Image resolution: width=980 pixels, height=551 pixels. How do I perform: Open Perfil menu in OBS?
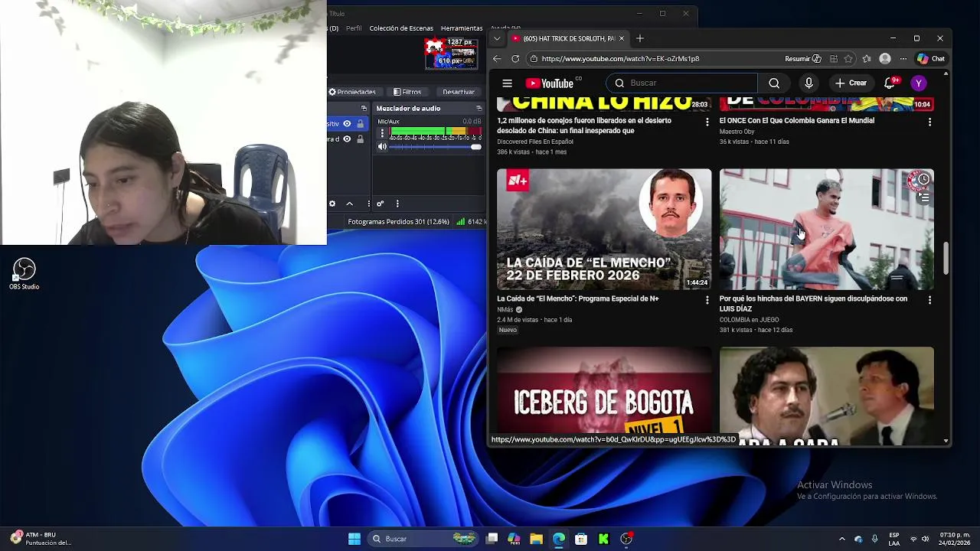354,28
